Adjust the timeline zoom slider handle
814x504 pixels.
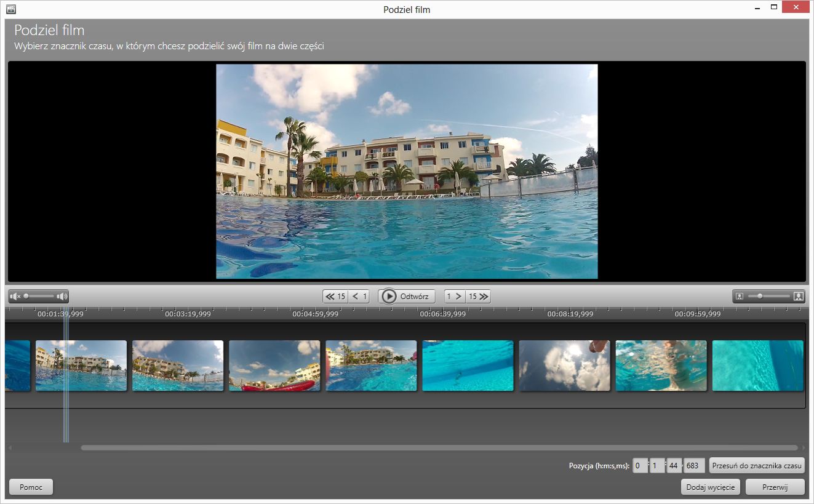760,297
